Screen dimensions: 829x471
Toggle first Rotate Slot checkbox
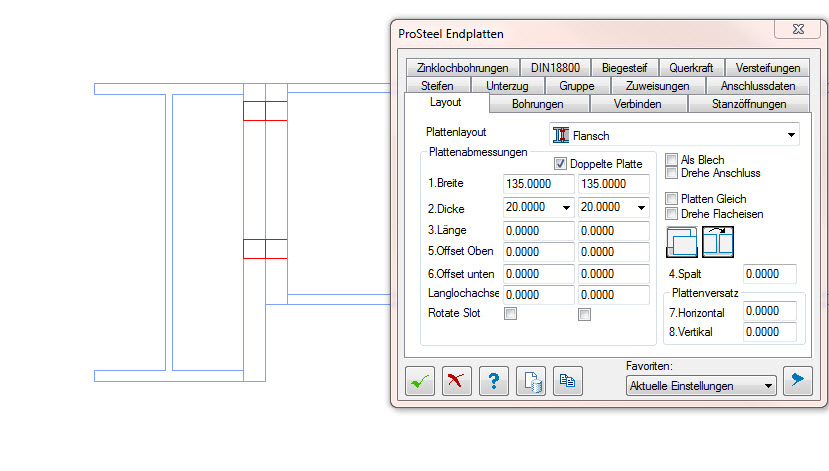(510, 314)
